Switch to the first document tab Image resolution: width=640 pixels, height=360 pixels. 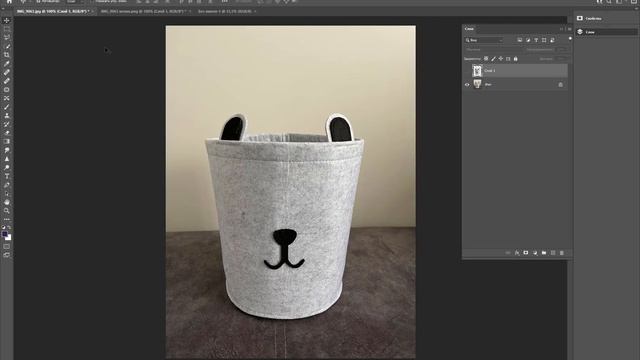53,11
